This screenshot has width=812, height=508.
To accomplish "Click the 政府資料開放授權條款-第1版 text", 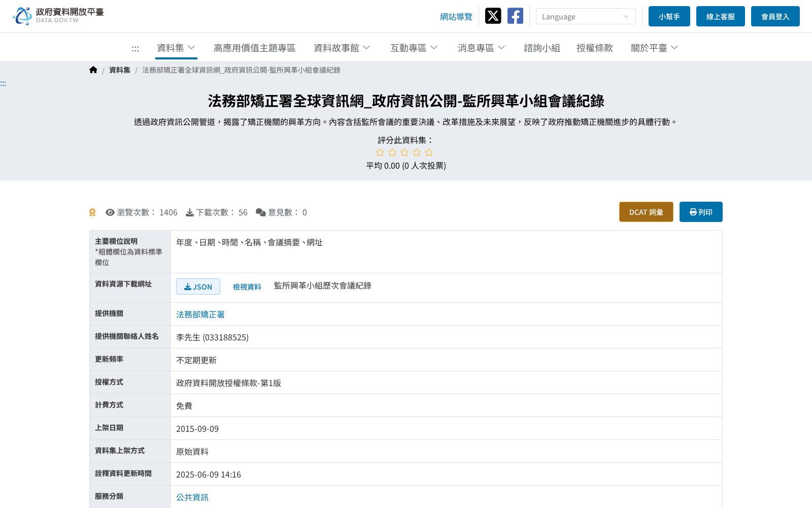I will click(x=228, y=383).
